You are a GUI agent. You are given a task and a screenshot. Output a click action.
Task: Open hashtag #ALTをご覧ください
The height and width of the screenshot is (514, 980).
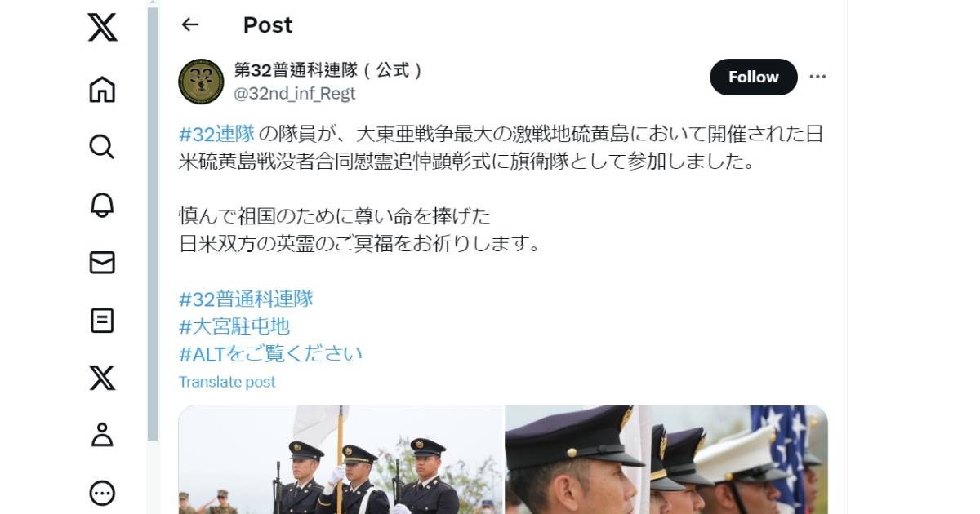(x=270, y=353)
